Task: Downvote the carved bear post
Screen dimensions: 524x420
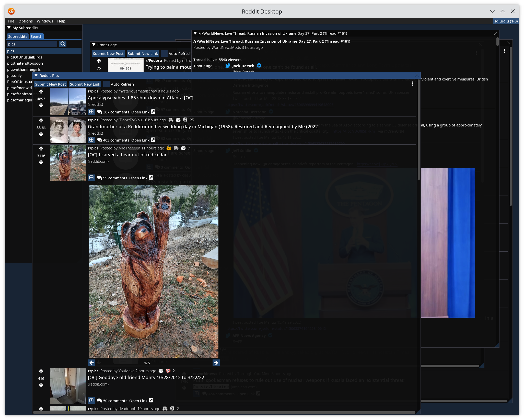Action: click(x=41, y=162)
